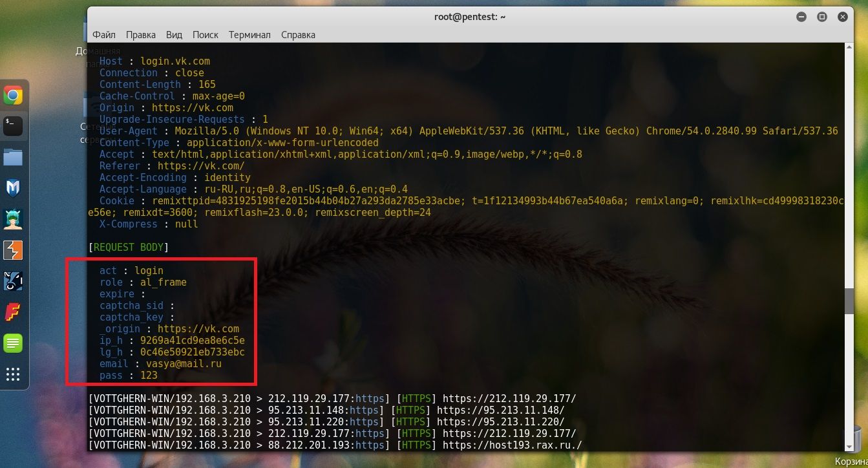Click the role : al_frame line
Viewport: 868px width, 468px height.
[143, 282]
